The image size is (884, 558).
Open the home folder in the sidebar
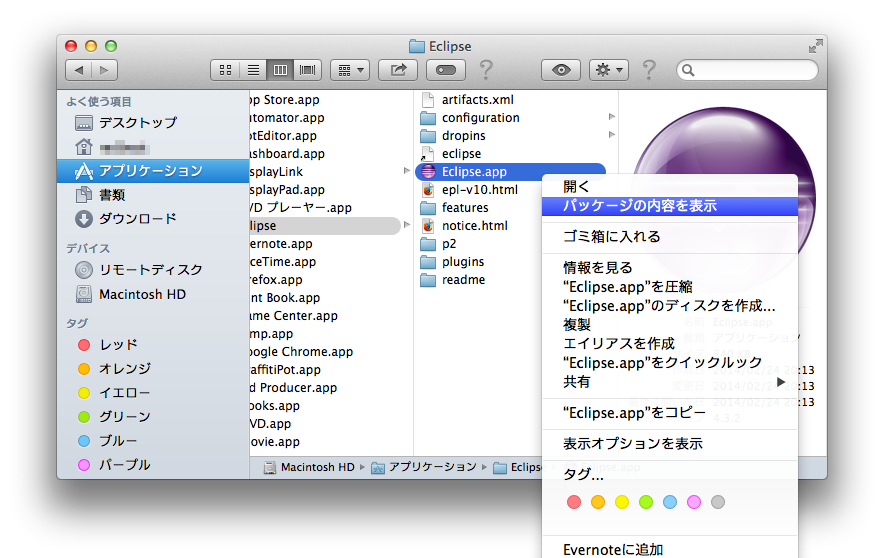pyautogui.click(x=152, y=148)
